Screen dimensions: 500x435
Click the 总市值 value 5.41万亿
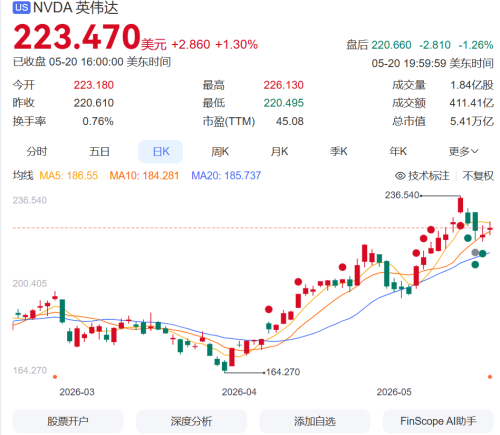coord(472,121)
